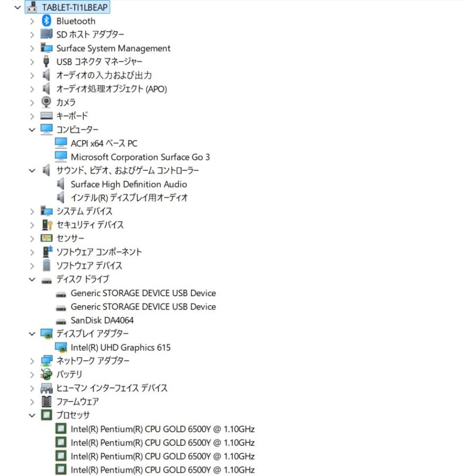This screenshot has width=476, height=476.
Task: Click the システム デバイス folder icon
Action: [47, 211]
